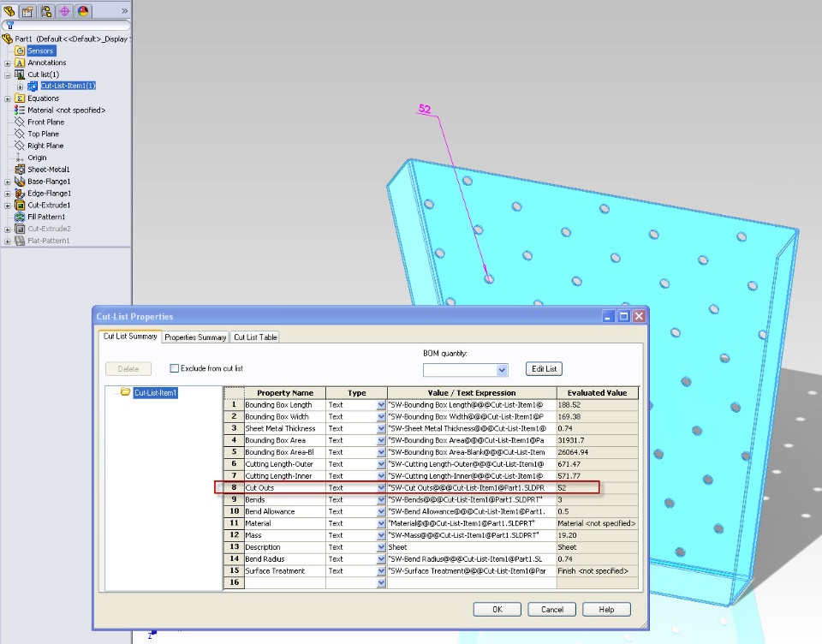Select the Origin icon
This screenshot has height=644, width=822.
pyautogui.click(x=20, y=158)
